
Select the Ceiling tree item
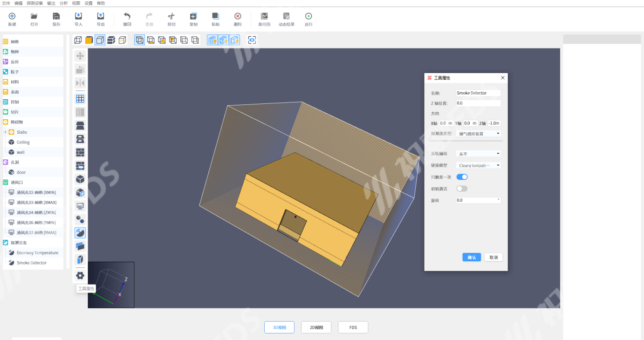[23, 143]
